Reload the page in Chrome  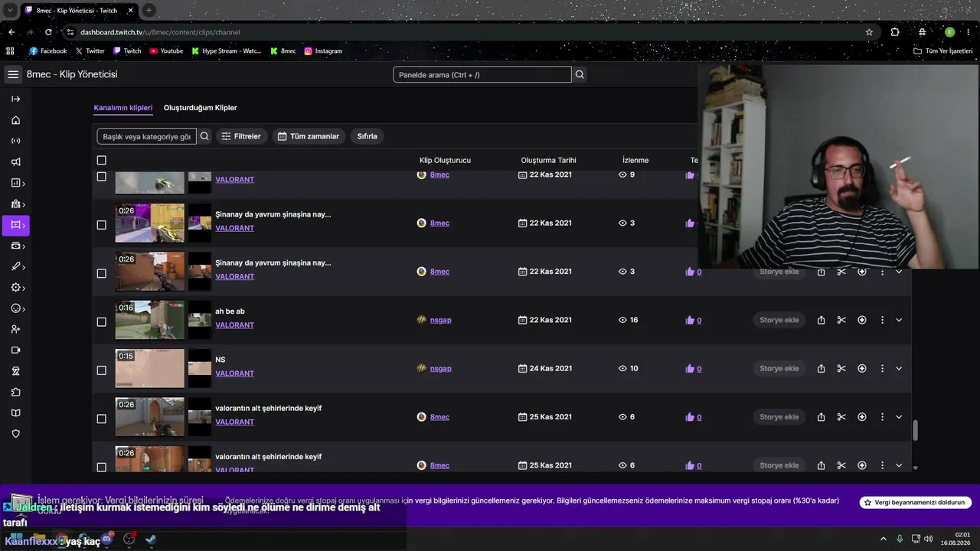pyautogui.click(x=48, y=32)
